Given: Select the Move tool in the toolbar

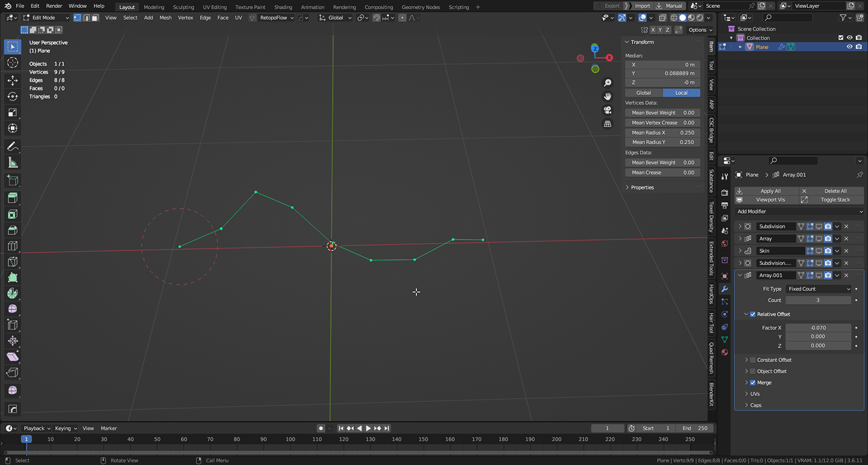Looking at the screenshot, I should 13,80.
